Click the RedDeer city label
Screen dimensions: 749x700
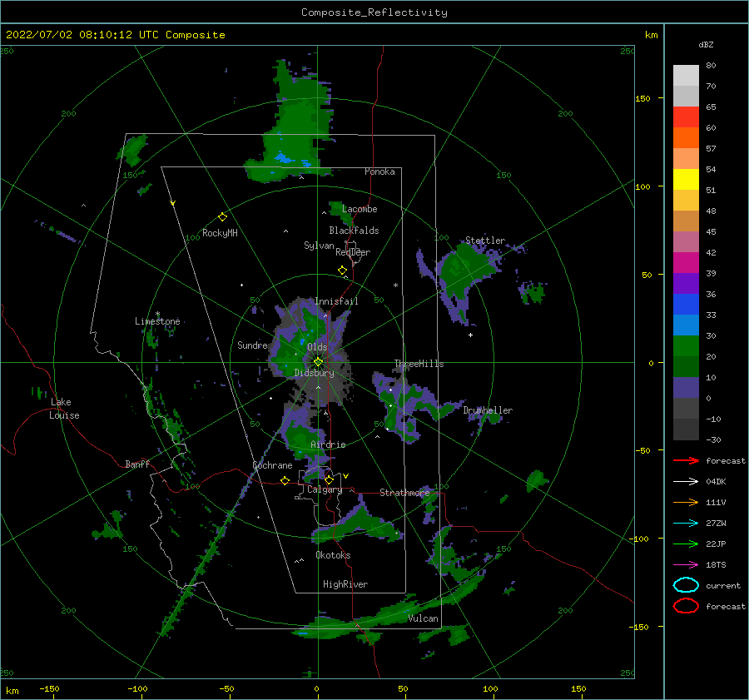[x=353, y=252]
